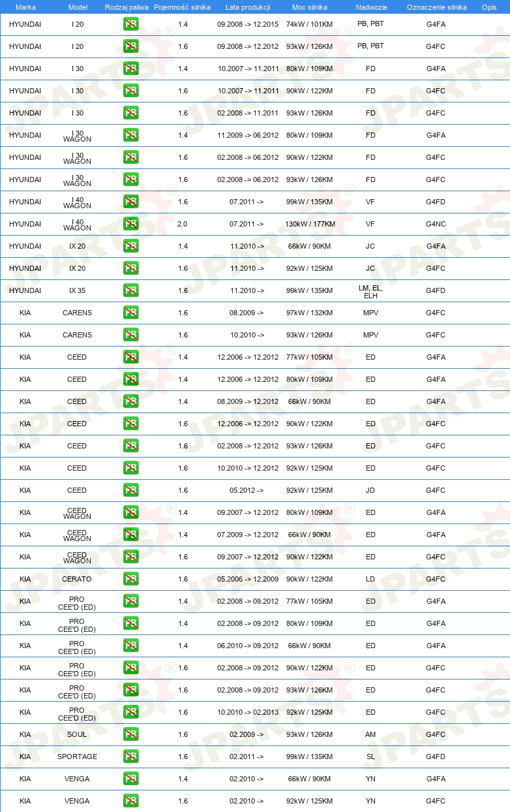Select the 74kW / 101KM power cell
Viewport: 510px width, 812px height.
click(x=310, y=24)
